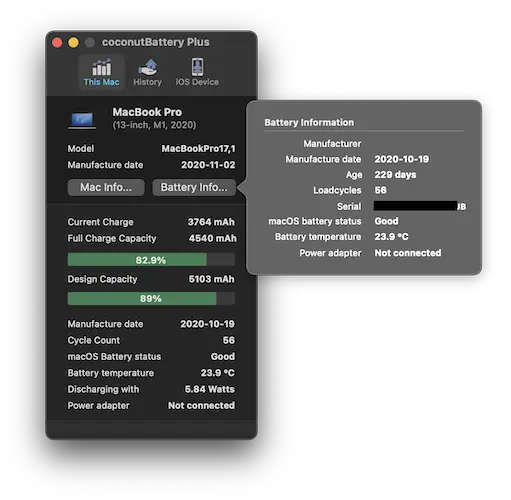Viewport: 511px width, 500px height.
Task: Select the 3764 mAh current charge value
Action: 211,222
